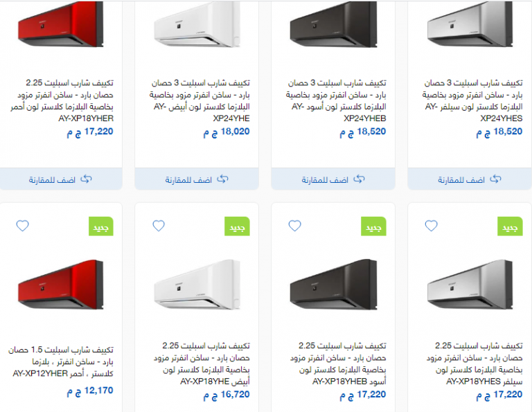The image size is (532, 412).
Task: Tap wishlist heart on silver AY-XP18YHES card
Action: [x=432, y=226]
